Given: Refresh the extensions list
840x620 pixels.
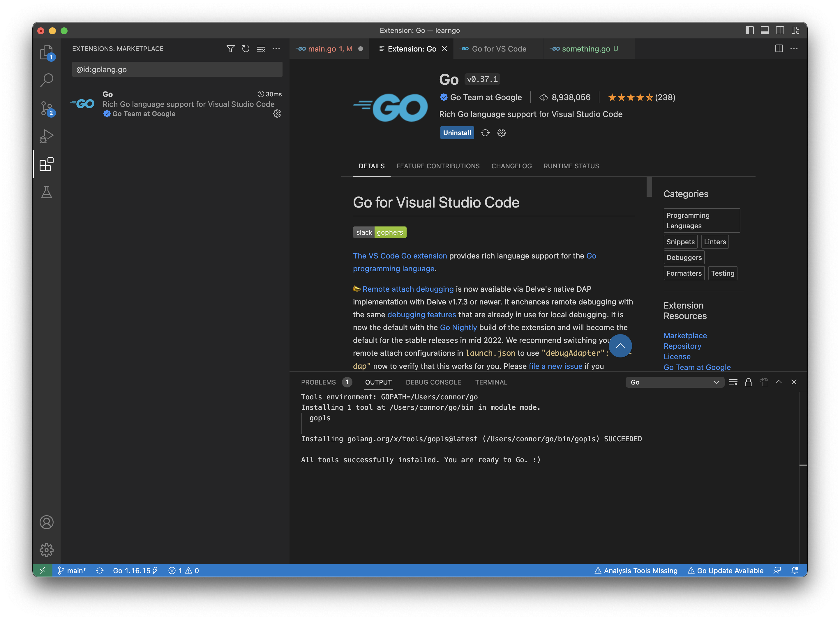Looking at the screenshot, I should 246,49.
